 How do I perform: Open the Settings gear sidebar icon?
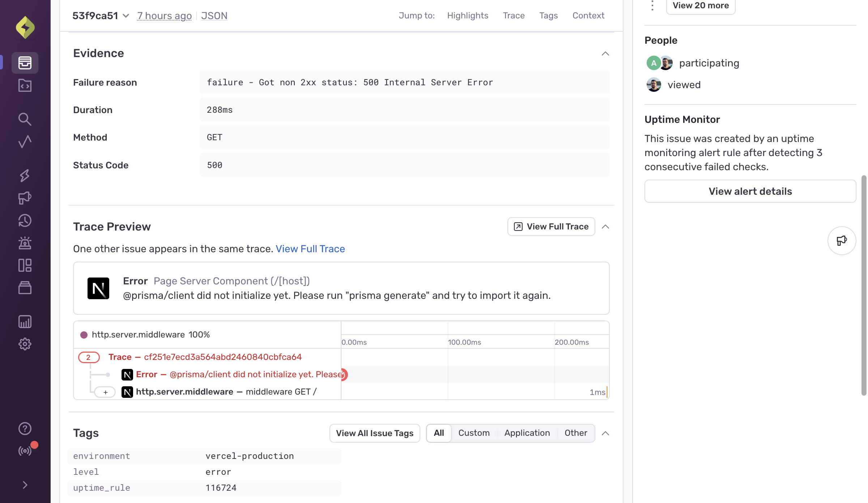[25, 344]
